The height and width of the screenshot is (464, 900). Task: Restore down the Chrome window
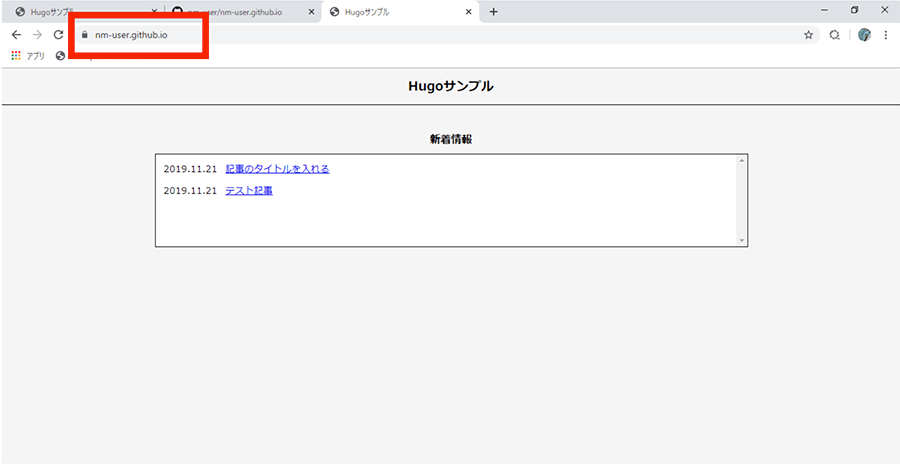coord(855,10)
